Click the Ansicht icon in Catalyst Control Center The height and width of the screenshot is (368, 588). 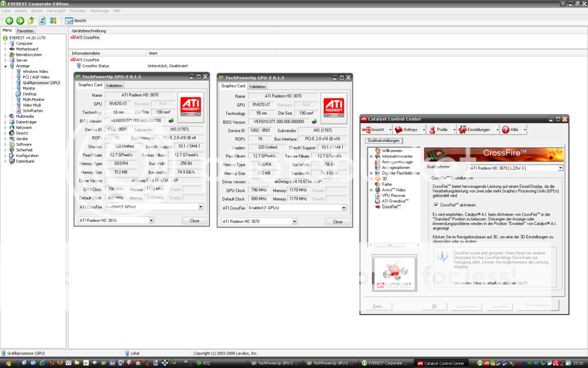click(366, 129)
